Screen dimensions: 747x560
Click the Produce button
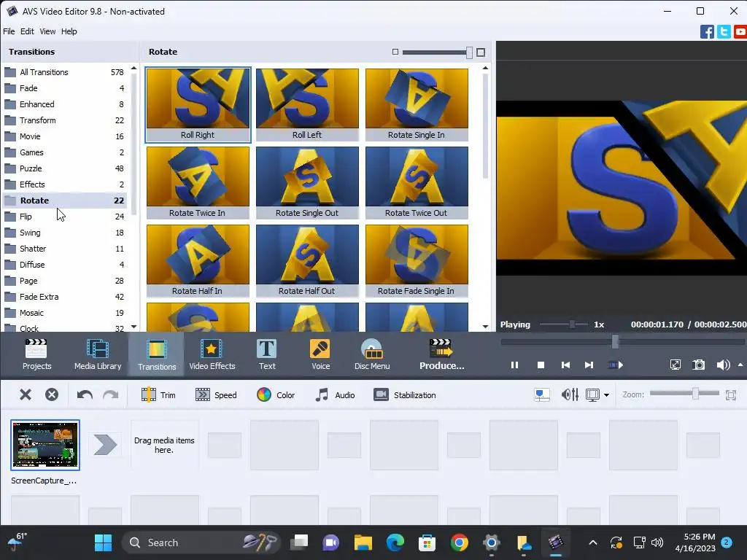441,354
